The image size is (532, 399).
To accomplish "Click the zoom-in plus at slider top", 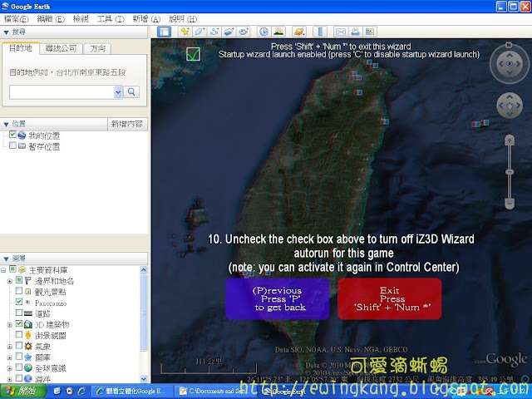I will tap(510, 140).
